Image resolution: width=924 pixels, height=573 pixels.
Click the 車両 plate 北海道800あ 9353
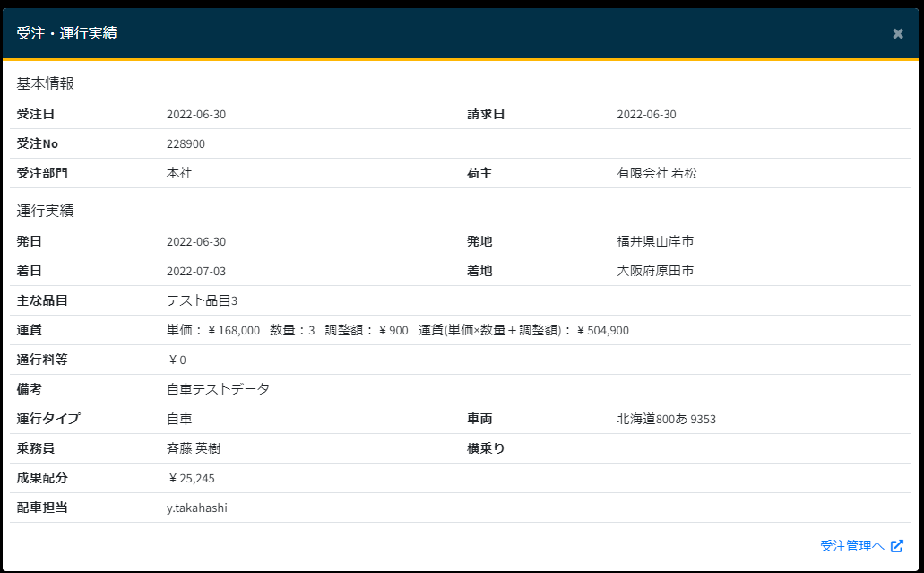(666, 420)
